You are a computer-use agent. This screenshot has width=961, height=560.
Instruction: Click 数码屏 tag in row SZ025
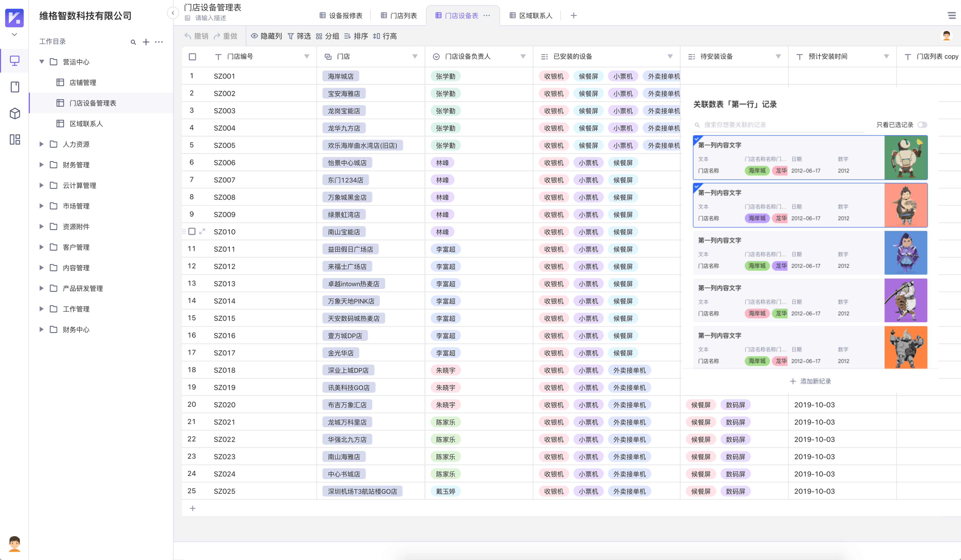pyautogui.click(x=735, y=491)
